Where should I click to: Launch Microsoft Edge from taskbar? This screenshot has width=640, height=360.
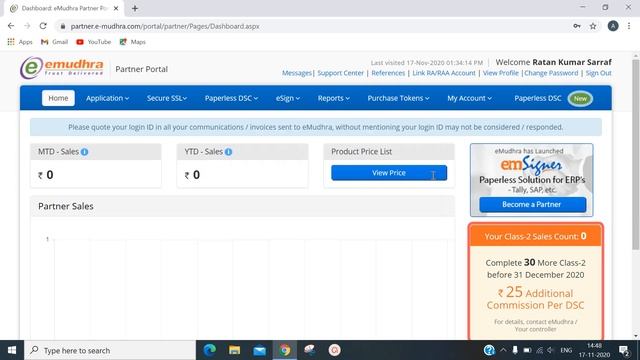click(x=210, y=350)
